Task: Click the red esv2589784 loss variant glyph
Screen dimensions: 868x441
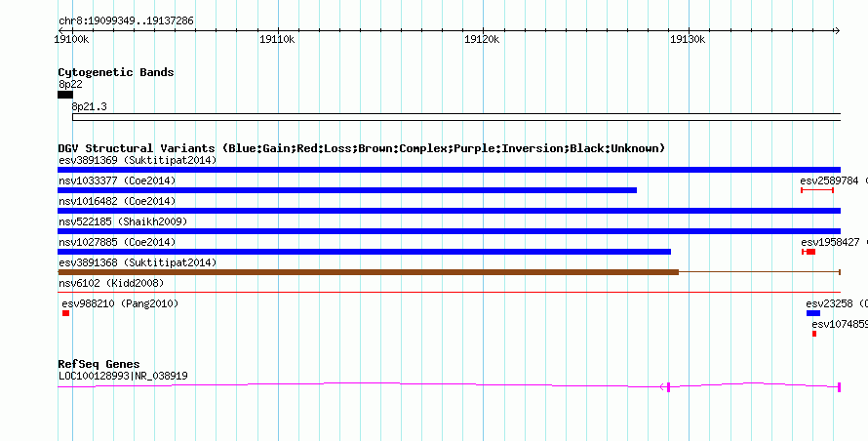Action: tap(817, 190)
